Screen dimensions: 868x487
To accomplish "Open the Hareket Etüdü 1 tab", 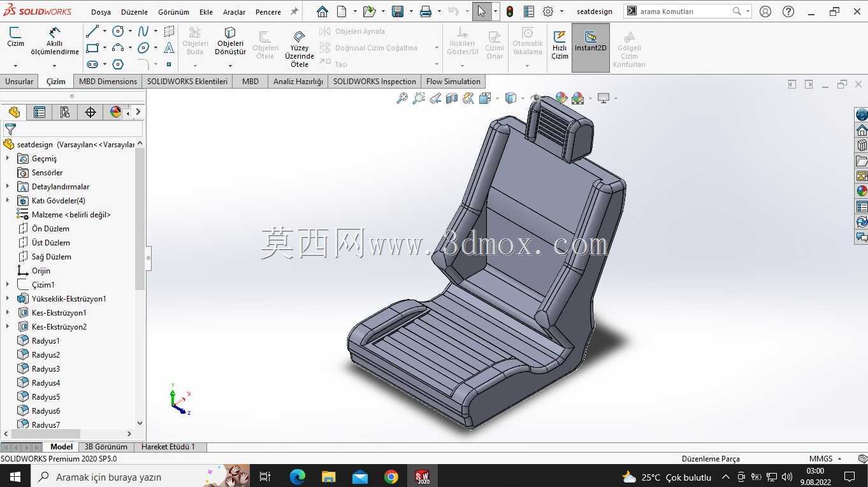I will click(168, 447).
